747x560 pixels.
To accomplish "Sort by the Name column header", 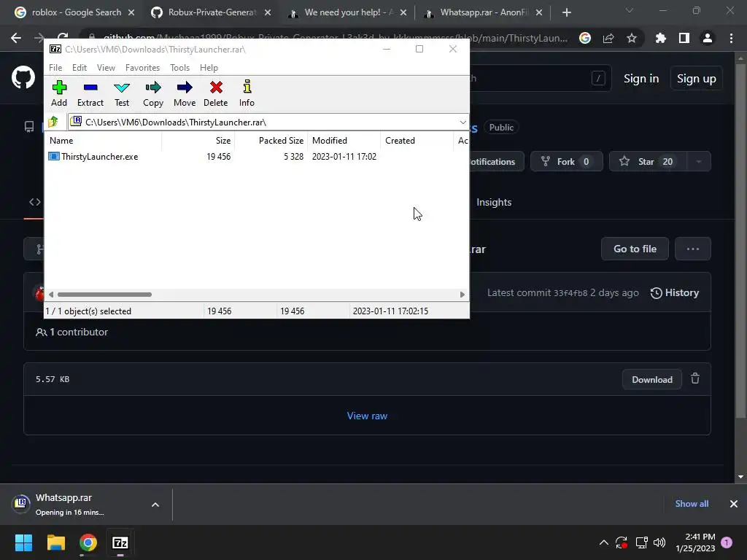I will [103, 141].
